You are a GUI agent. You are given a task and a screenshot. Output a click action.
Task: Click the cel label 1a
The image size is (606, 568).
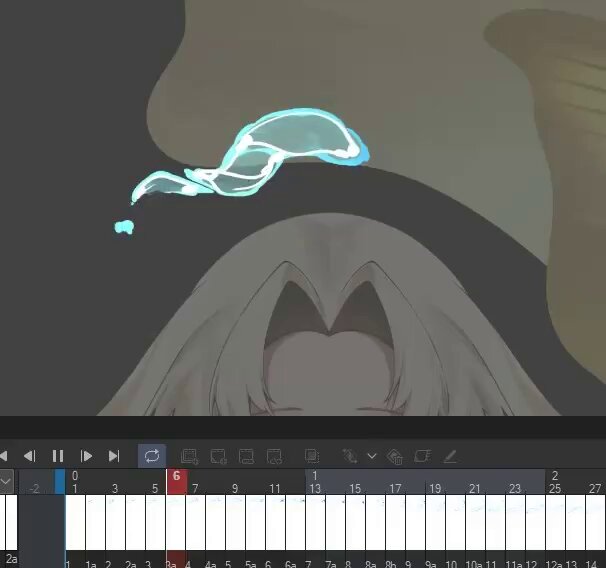[x=91, y=564]
